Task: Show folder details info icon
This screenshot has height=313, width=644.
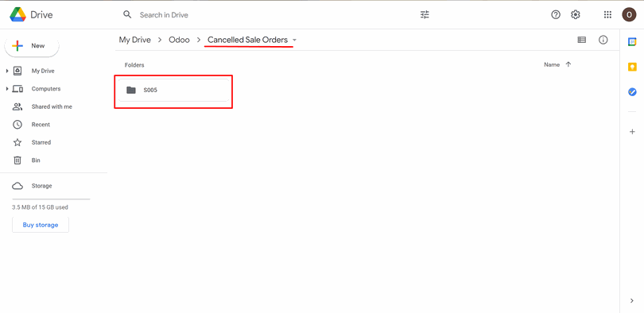Action: tap(603, 40)
